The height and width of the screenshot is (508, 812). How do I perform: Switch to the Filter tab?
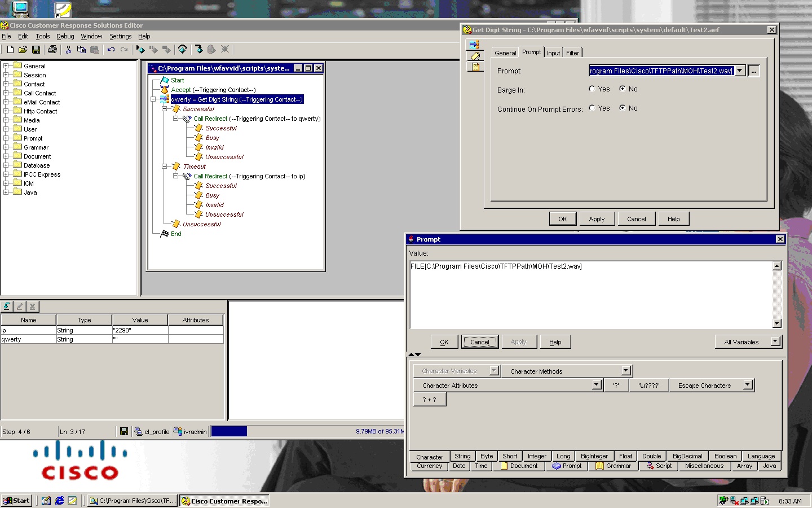(x=573, y=53)
